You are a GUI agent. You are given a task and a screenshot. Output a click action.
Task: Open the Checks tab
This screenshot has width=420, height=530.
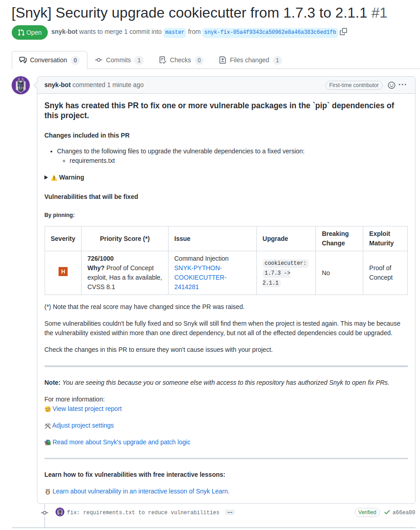coord(181,60)
